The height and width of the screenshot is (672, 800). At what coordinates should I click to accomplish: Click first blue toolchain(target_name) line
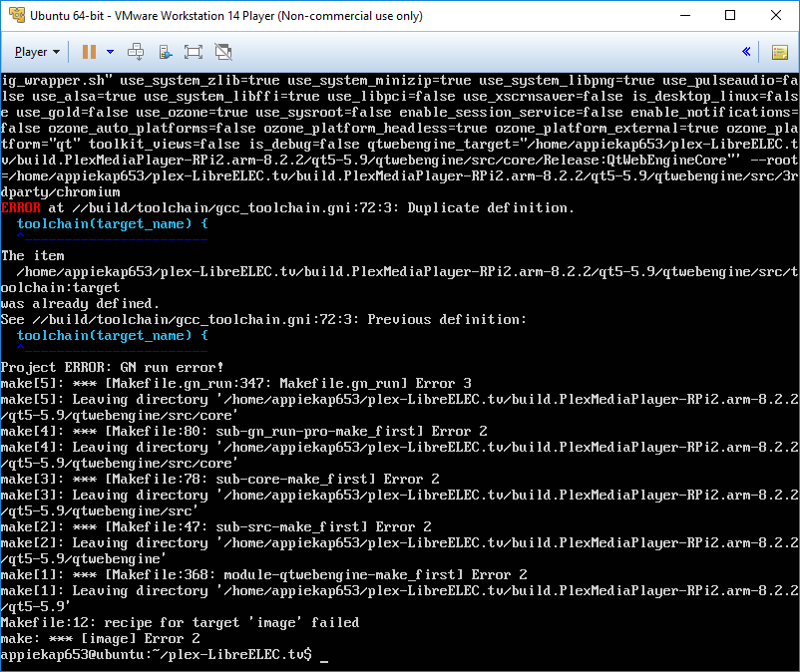click(x=113, y=223)
